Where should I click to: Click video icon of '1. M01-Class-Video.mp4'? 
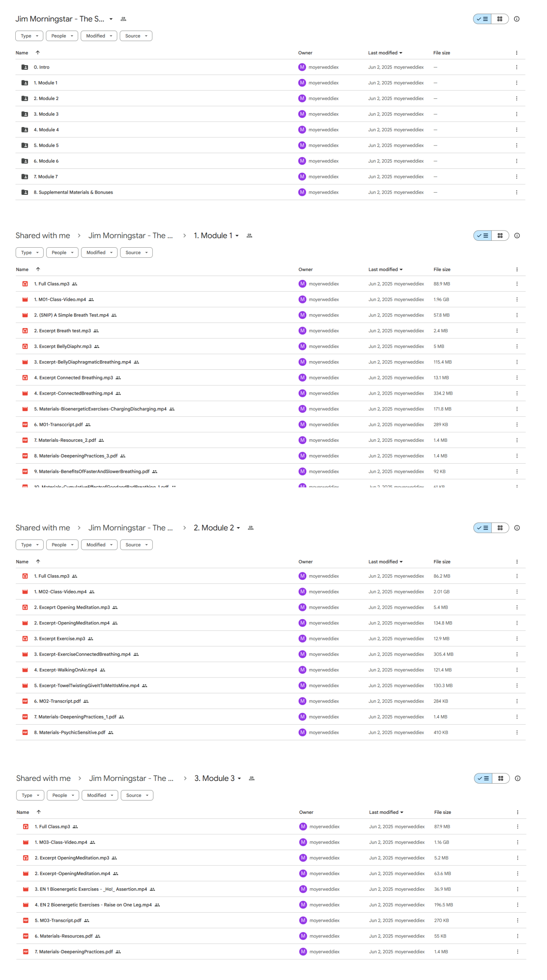pos(25,299)
